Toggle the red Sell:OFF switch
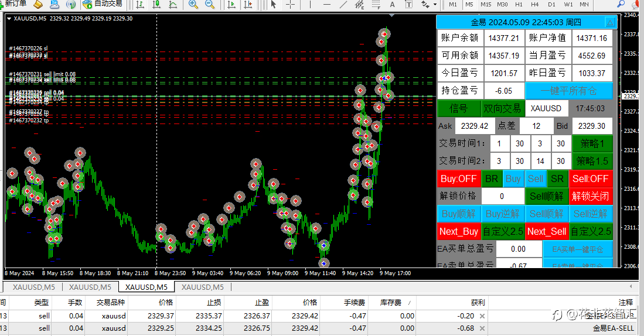 point(591,179)
